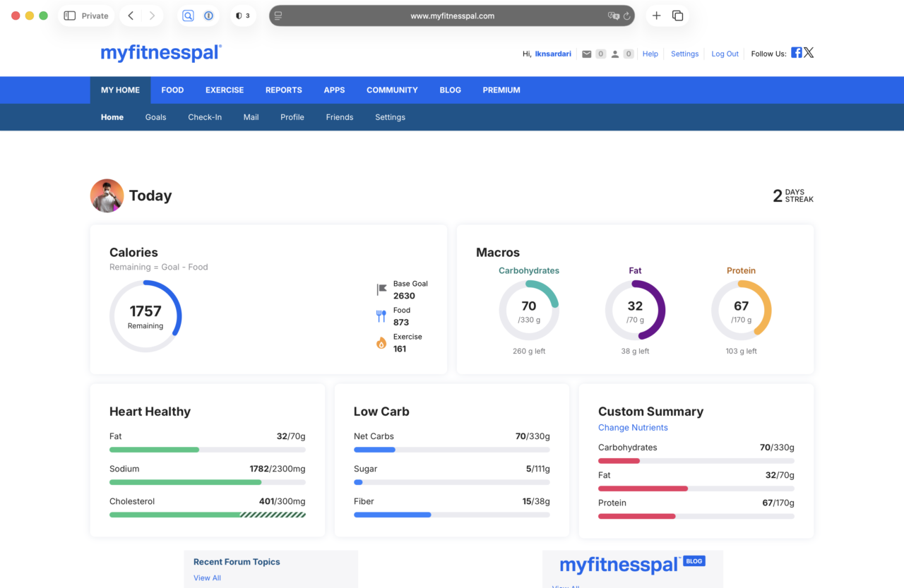904x588 pixels.
Task: Click the profile avatar next to Today
Action: click(x=107, y=196)
